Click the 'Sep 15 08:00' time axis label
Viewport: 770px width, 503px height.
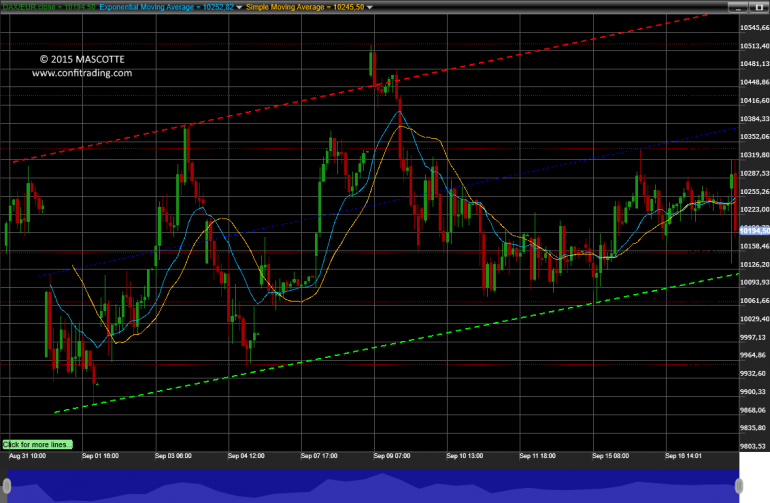610,456
